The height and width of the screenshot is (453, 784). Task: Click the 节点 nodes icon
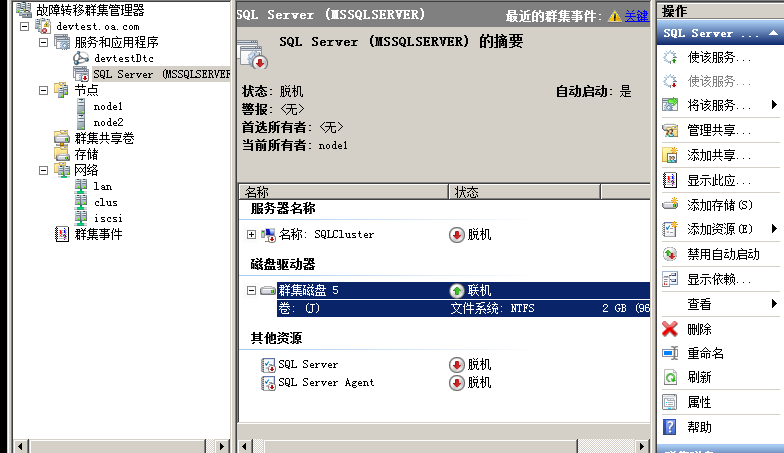click(x=62, y=90)
